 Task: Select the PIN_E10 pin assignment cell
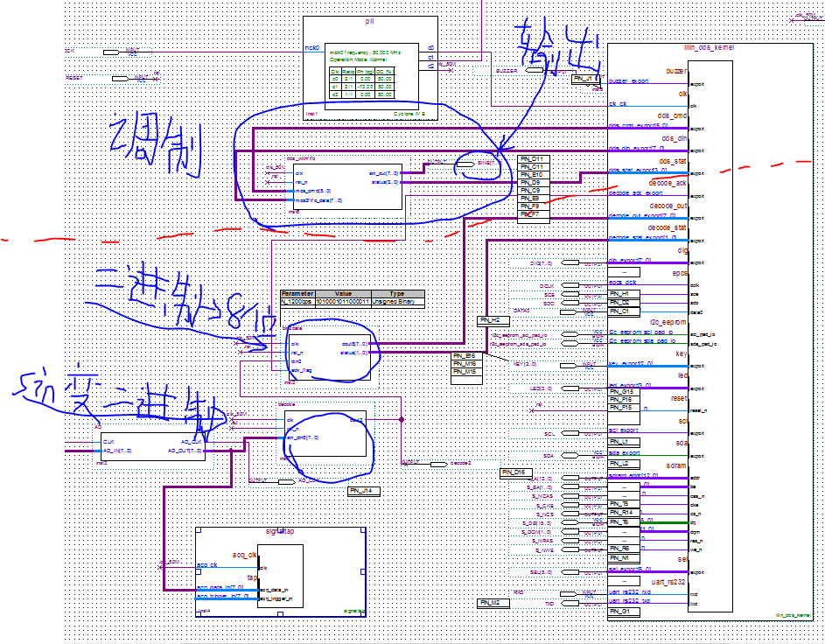[x=534, y=175]
